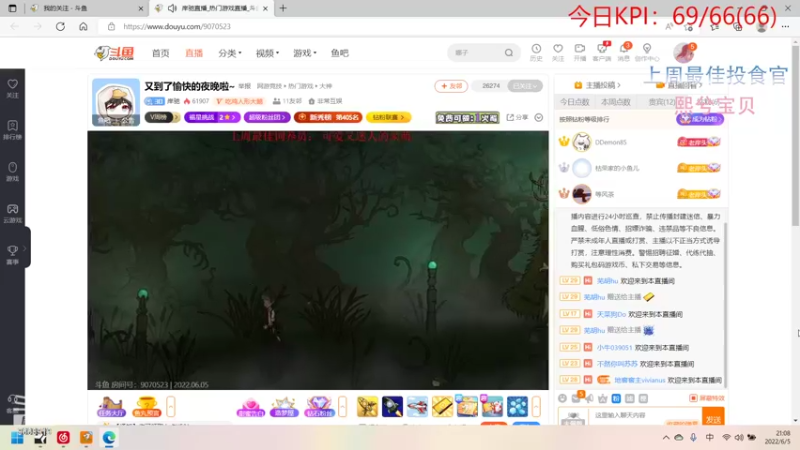Send the golden airplane gift

pyautogui.click(x=367, y=407)
